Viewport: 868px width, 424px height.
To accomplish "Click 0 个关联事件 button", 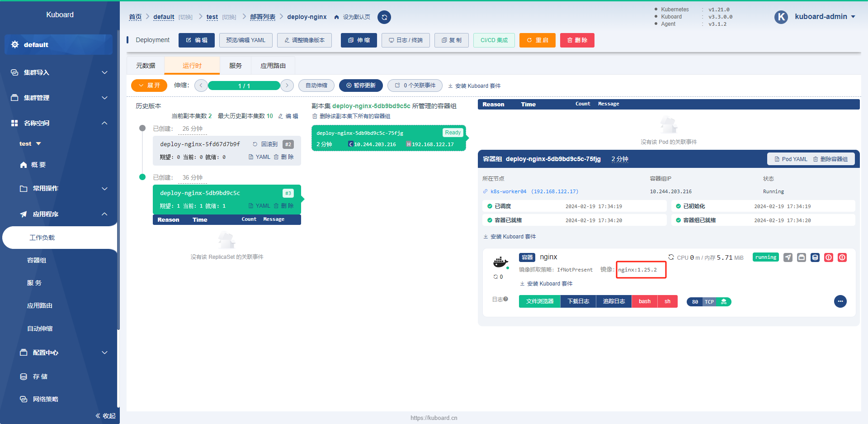I will [415, 86].
